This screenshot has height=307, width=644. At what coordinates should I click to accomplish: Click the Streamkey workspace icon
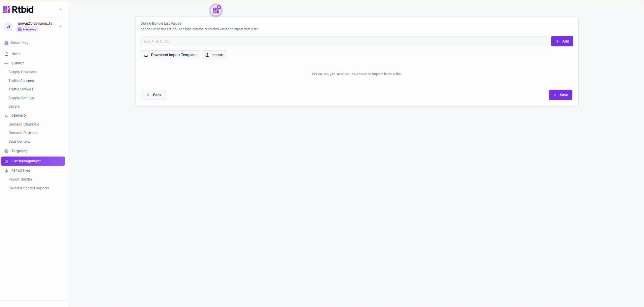pos(6,43)
